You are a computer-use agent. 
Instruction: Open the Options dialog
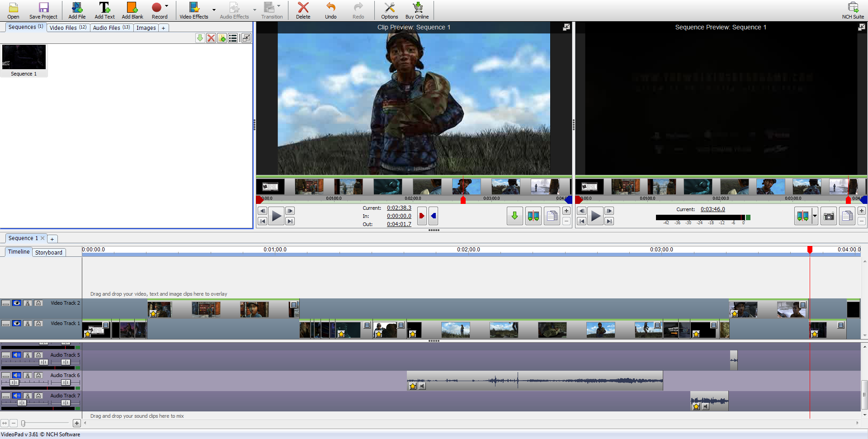pyautogui.click(x=389, y=10)
